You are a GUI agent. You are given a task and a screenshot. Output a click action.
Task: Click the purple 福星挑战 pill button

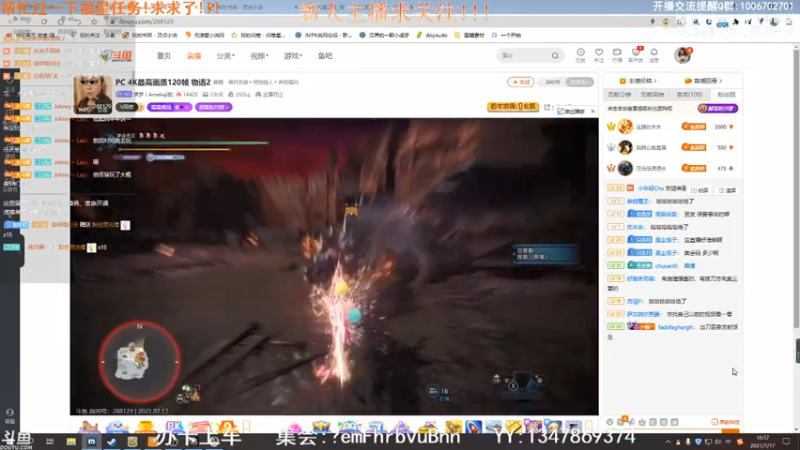169,107
